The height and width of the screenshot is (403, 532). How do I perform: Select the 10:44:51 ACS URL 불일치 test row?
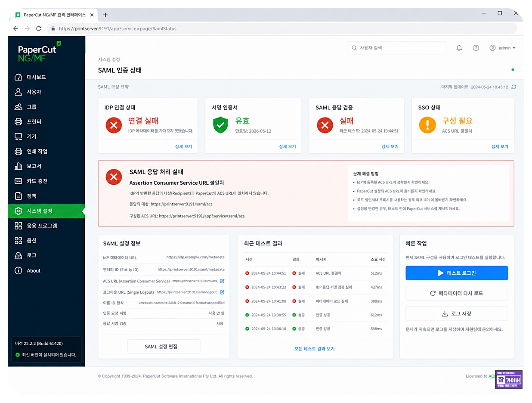(315, 273)
